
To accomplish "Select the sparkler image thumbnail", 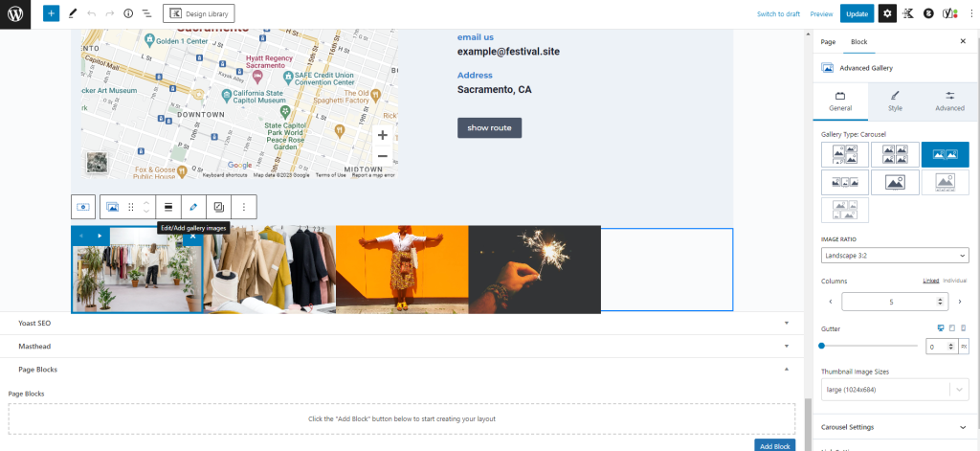I will (x=534, y=269).
